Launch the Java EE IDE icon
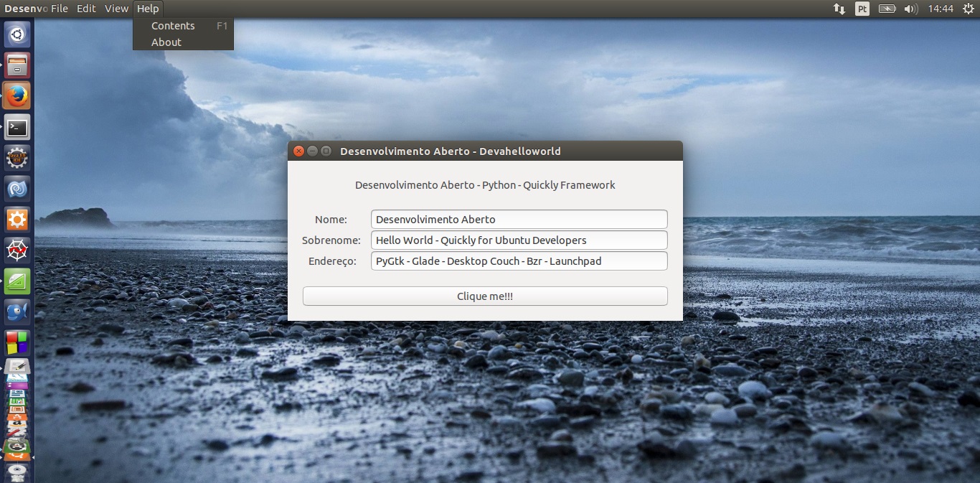 point(17,158)
